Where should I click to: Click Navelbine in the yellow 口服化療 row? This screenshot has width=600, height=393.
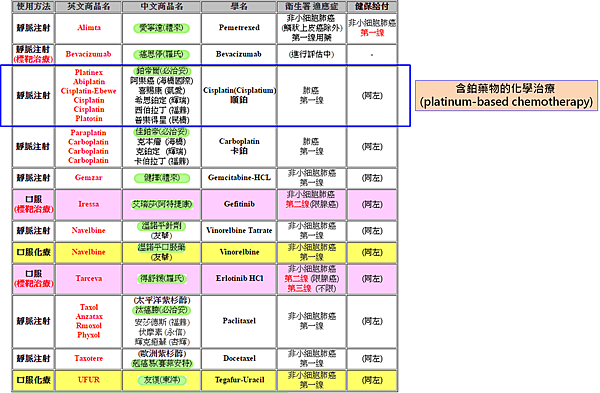[x=88, y=252]
